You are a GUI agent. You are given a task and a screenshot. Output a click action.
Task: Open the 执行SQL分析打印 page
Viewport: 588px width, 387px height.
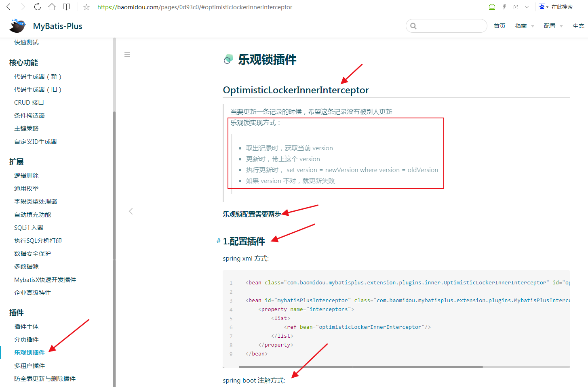point(38,241)
